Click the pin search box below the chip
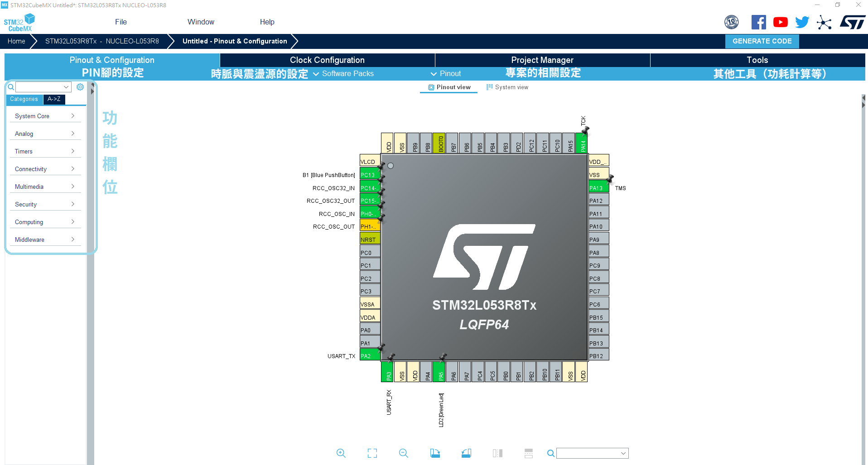Screen dimensions: 868x465 588,453
